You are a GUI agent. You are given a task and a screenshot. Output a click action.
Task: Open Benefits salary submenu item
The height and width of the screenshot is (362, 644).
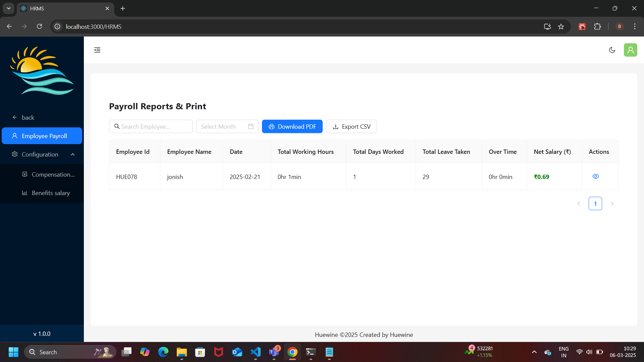(x=42, y=193)
